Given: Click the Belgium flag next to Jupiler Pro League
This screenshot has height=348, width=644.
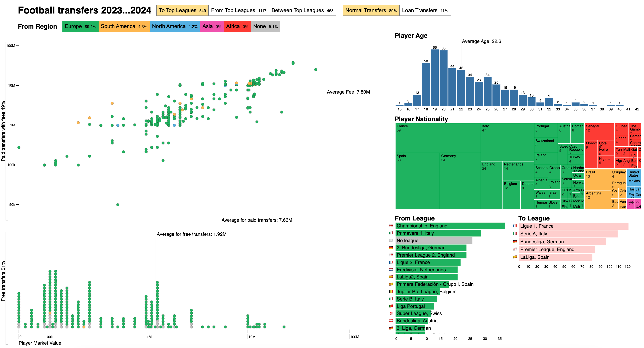Looking at the screenshot, I should coord(391,292).
